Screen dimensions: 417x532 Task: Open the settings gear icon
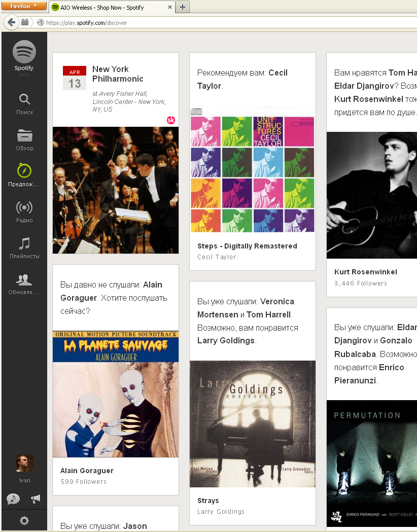pyautogui.click(x=24, y=521)
